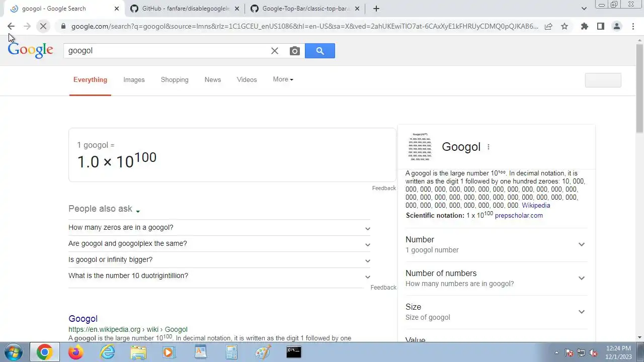The image size is (644, 362).
Task: Switch to Chrome in the taskbar
Action: pos(44,352)
